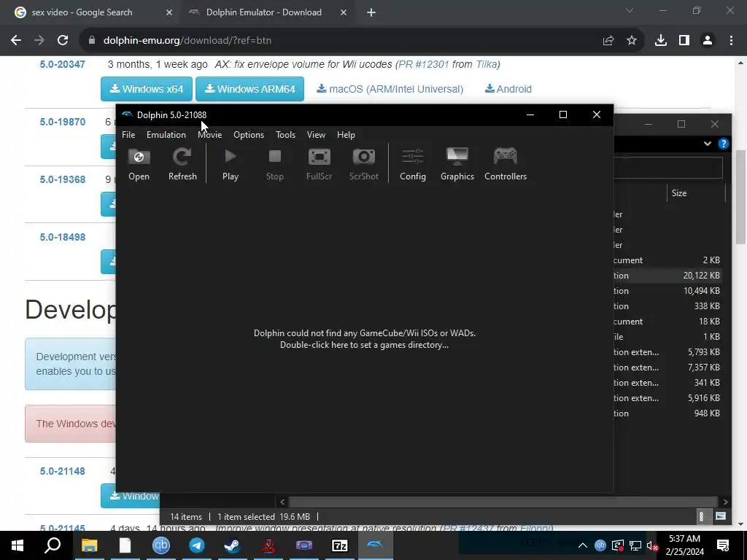Select the 948 KB file row
747x560 pixels.
(x=667, y=413)
